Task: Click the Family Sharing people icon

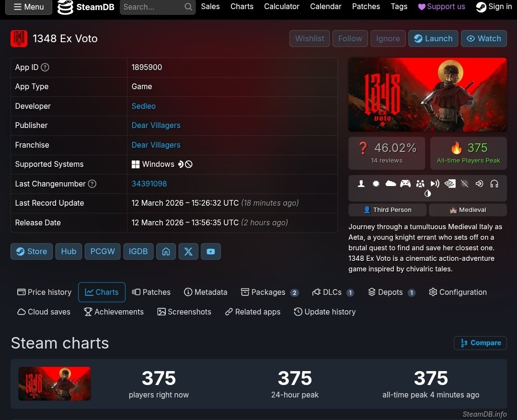Action: [420, 184]
